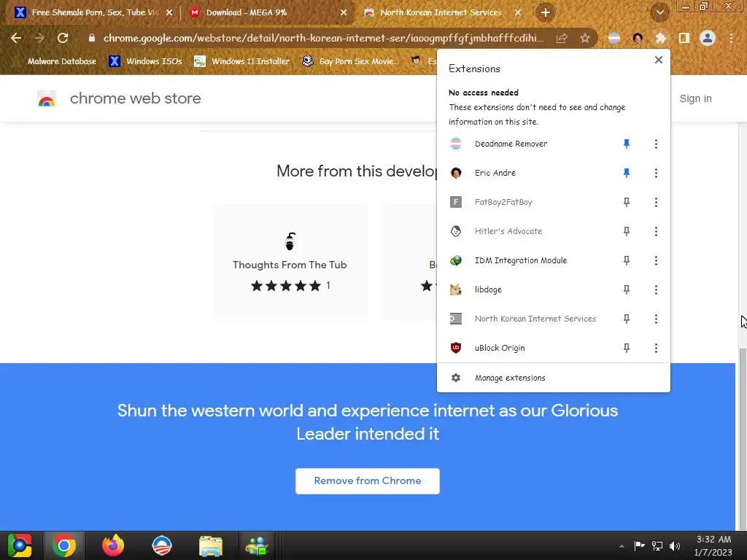
Task: Click the Deadname Remover toolbar extension icon
Action: point(614,38)
